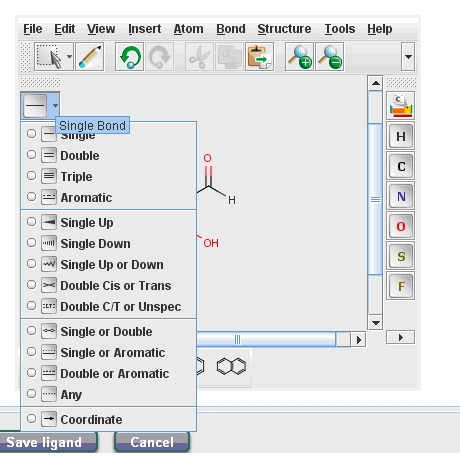Pick the Nitrogen N atom button
This screenshot has width=460, height=458.
(x=401, y=196)
